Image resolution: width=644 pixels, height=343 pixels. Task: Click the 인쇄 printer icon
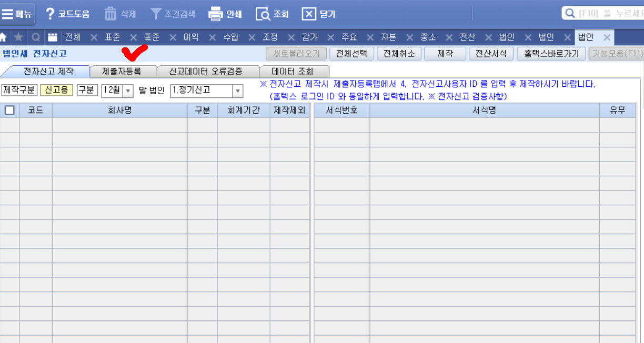216,14
